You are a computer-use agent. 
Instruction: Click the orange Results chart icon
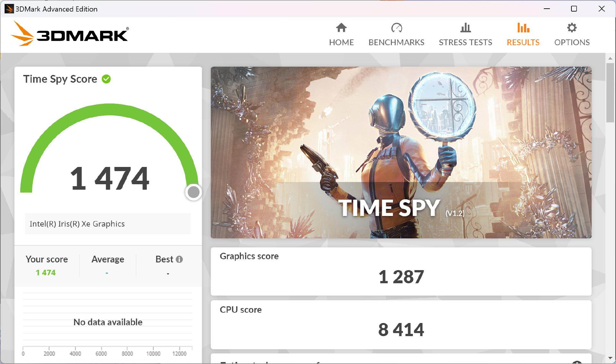(523, 28)
